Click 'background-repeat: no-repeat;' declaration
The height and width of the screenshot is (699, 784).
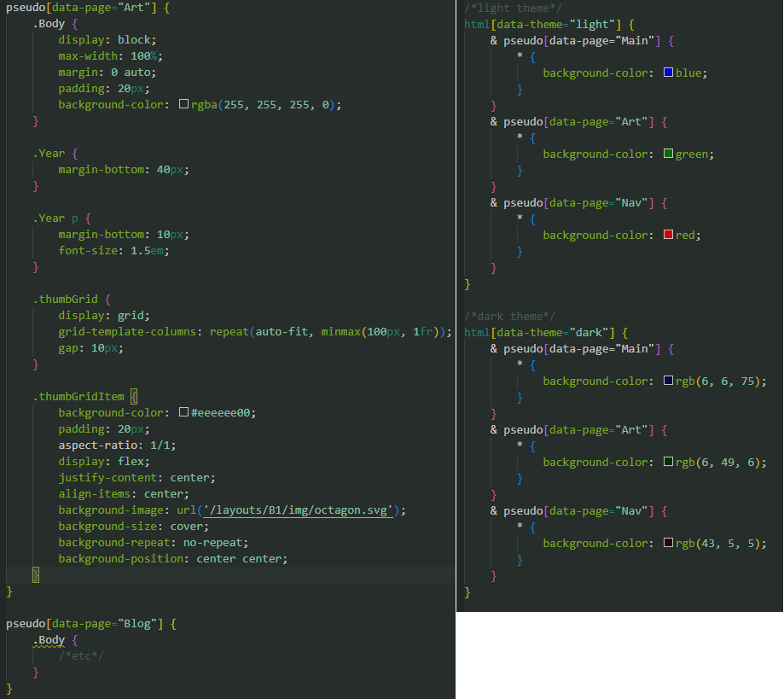click(x=153, y=543)
